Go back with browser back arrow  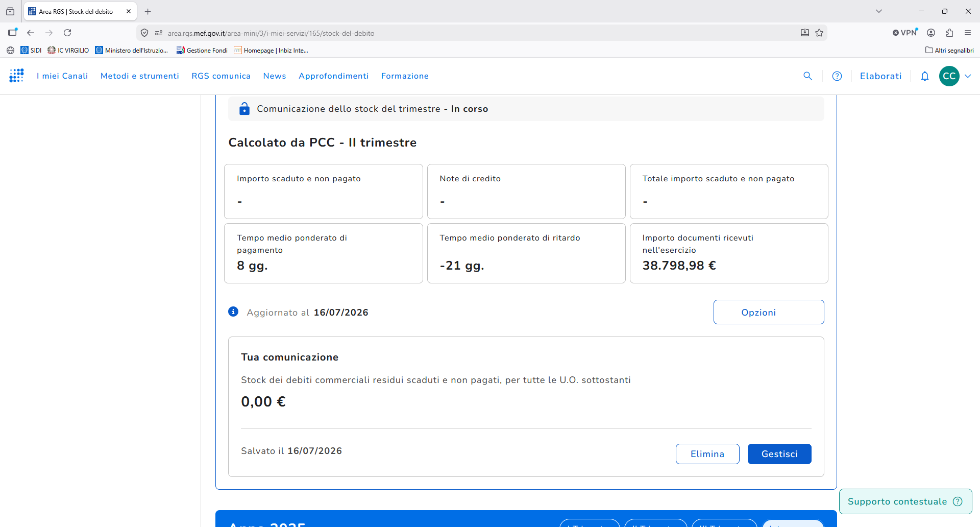(x=31, y=33)
